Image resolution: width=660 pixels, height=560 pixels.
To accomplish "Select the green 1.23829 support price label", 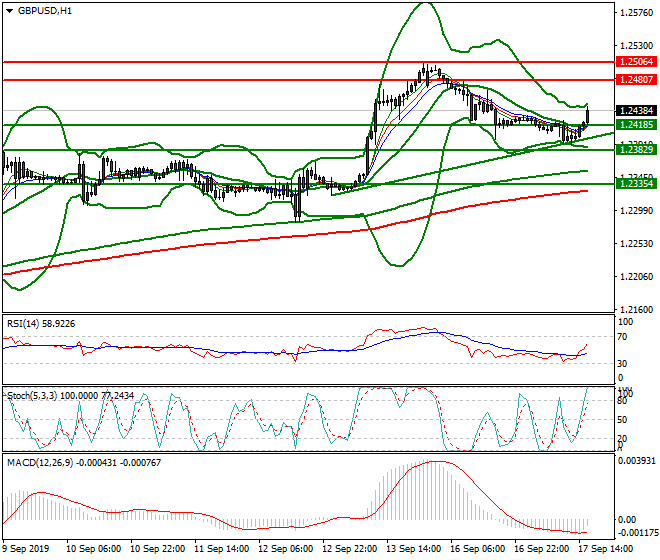I will click(x=636, y=149).
